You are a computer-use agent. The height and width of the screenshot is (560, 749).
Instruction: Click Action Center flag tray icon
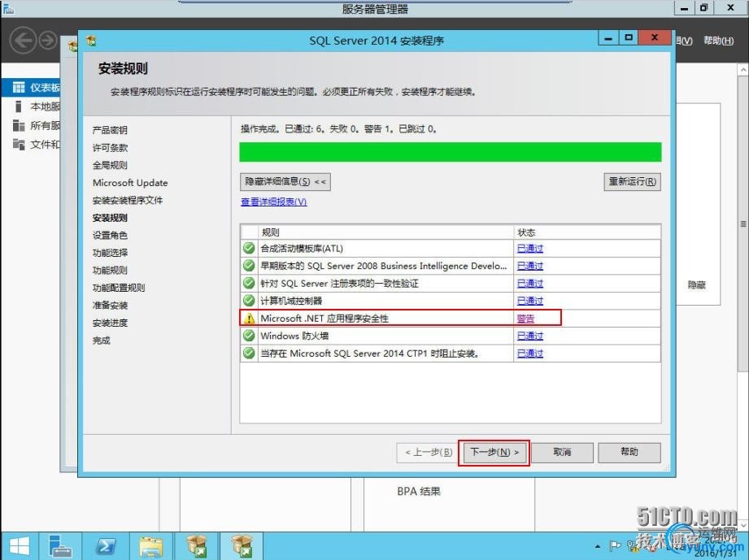[616, 545]
